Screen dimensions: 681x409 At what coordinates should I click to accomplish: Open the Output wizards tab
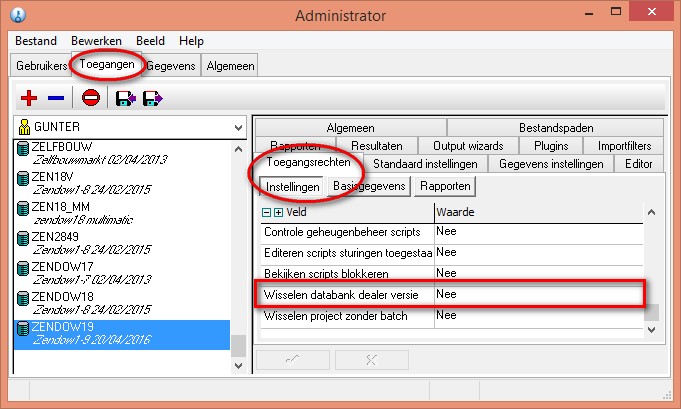[468, 145]
